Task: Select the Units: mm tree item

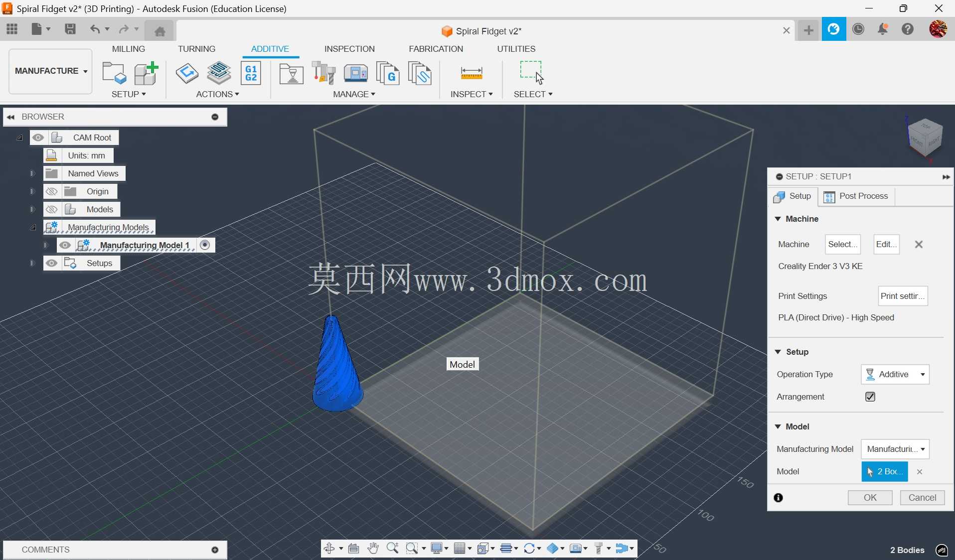Action: pos(78,155)
